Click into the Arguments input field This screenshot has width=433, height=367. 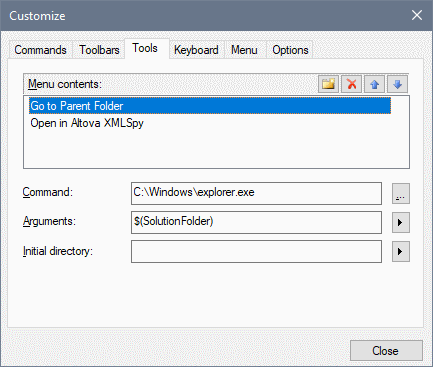coord(256,222)
